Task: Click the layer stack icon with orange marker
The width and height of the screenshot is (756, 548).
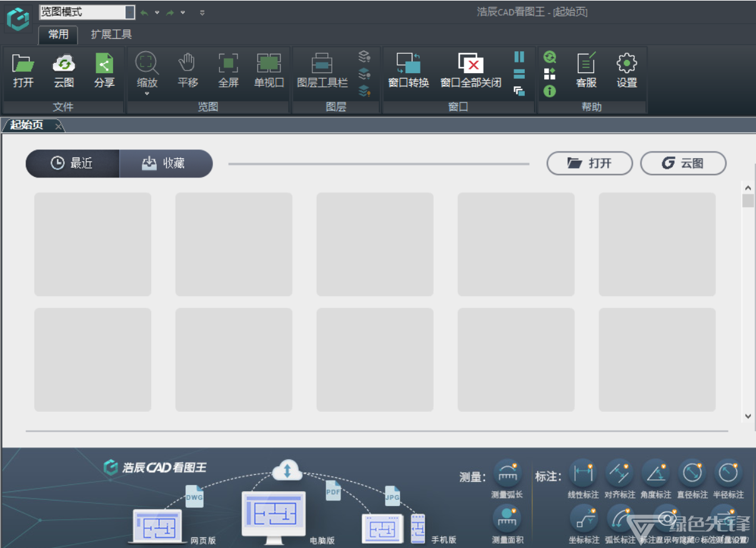Action: pos(364,91)
